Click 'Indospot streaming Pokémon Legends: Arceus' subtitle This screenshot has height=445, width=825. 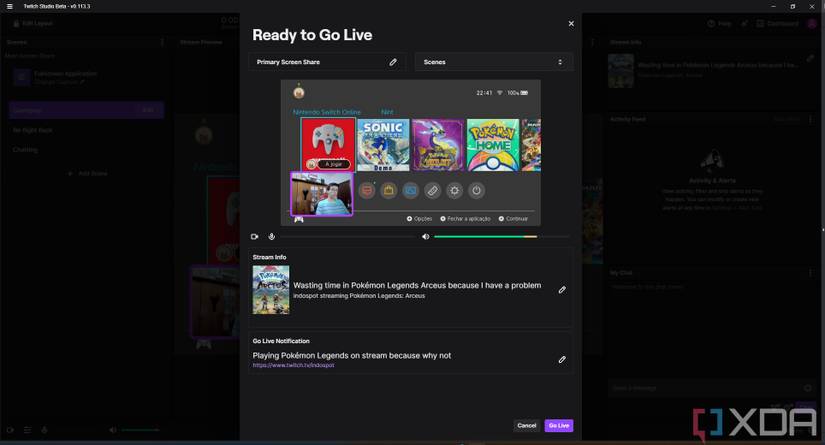pyautogui.click(x=359, y=296)
